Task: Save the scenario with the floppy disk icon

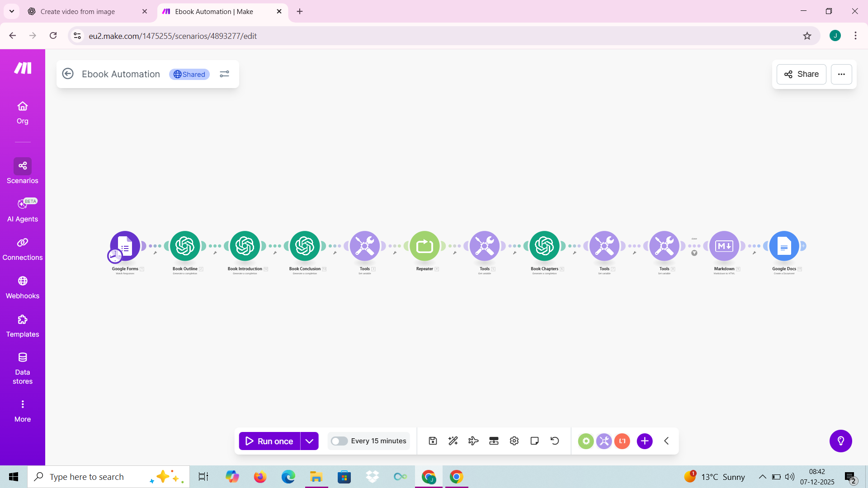Action: pyautogui.click(x=433, y=441)
